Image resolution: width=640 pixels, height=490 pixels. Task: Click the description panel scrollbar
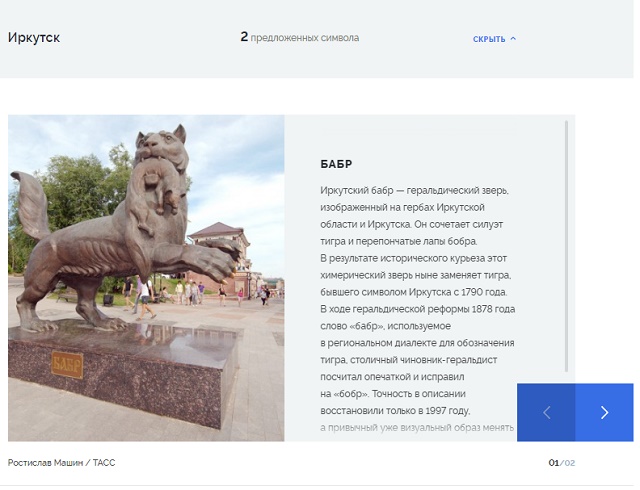tap(566, 246)
